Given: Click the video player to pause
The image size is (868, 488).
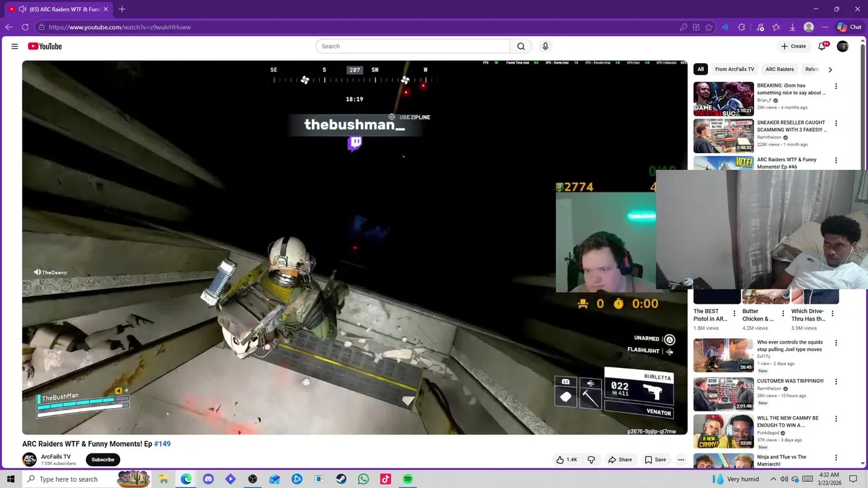Looking at the screenshot, I should click(x=355, y=247).
